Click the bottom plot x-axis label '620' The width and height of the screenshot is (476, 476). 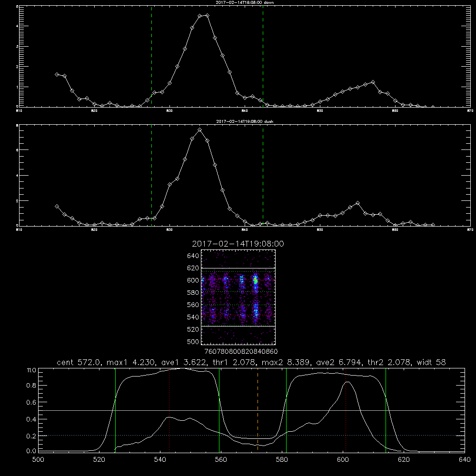[404, 460]
